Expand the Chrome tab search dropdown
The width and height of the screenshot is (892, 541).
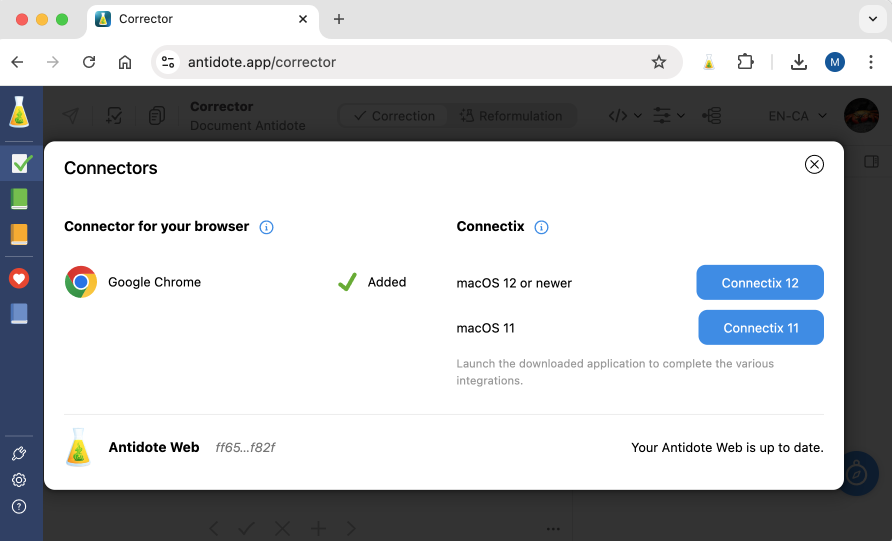click(x=873, y=19)
